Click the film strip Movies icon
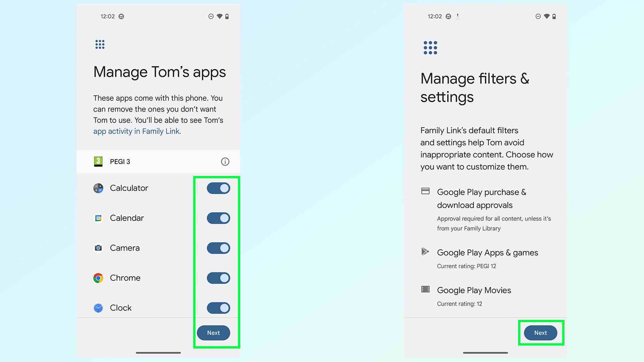The image size is (644, 362). [425, 289]
